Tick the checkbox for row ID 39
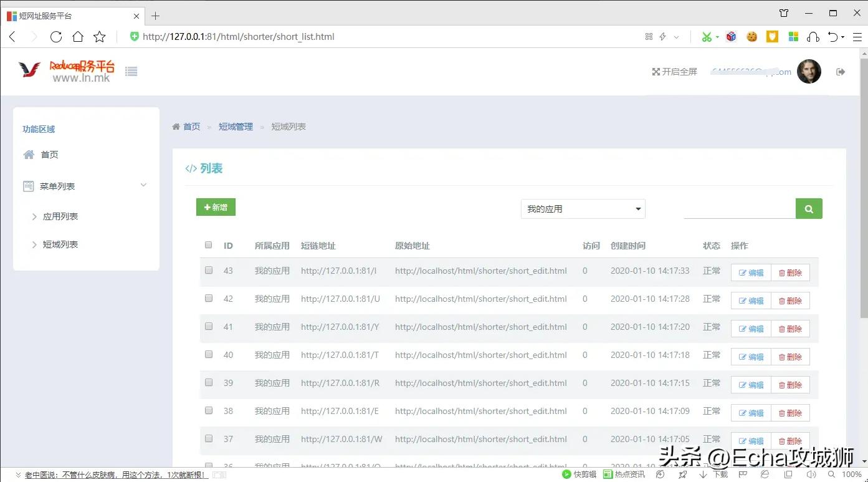868x482 pixels. click(x=208, y=382)
